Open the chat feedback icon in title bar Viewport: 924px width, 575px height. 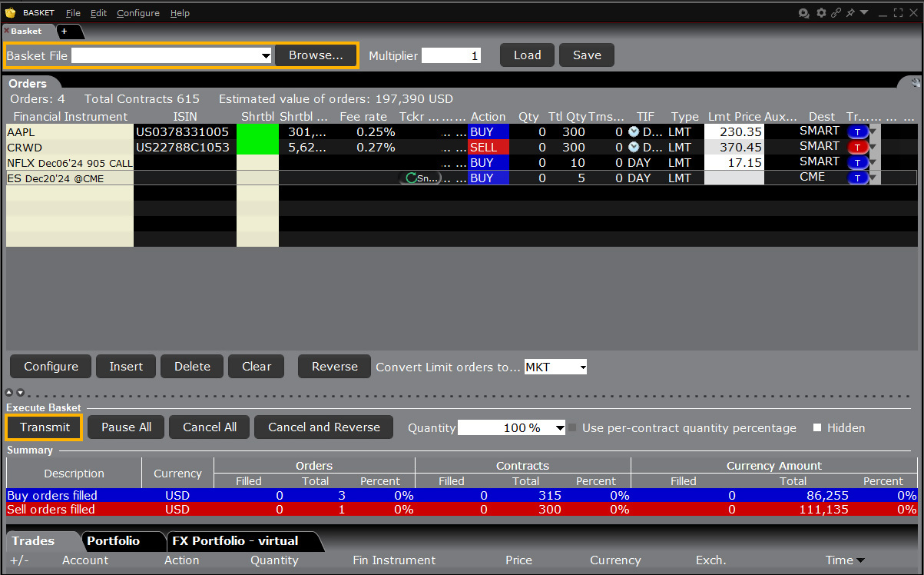coord(804,13)
